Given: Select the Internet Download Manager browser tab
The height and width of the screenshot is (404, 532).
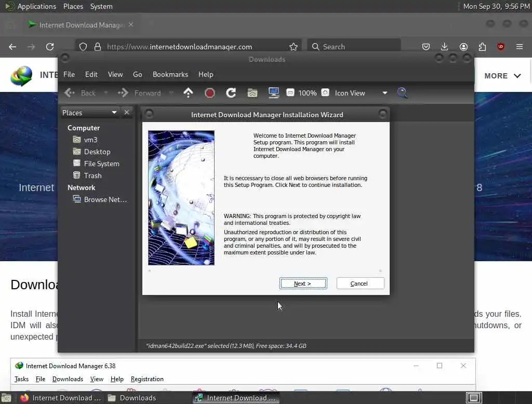Looking at the screenshot, I should [81, 25].
